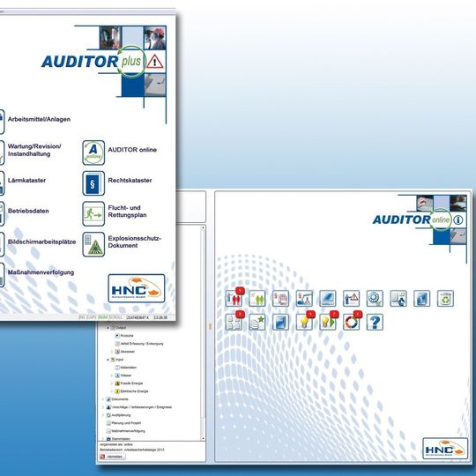Click the green recycling bin icon
Viewport: 476px width, 476px height.
click(445, 299)
